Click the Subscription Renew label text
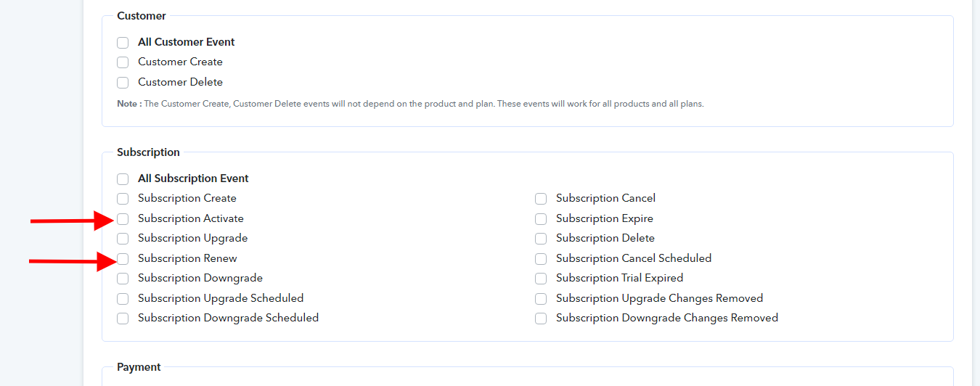 tap(187, 258)
